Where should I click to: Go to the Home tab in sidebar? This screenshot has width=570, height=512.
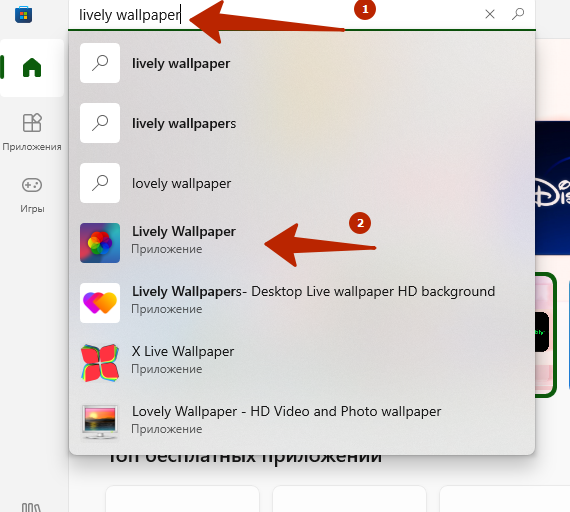tap(32, 68)
